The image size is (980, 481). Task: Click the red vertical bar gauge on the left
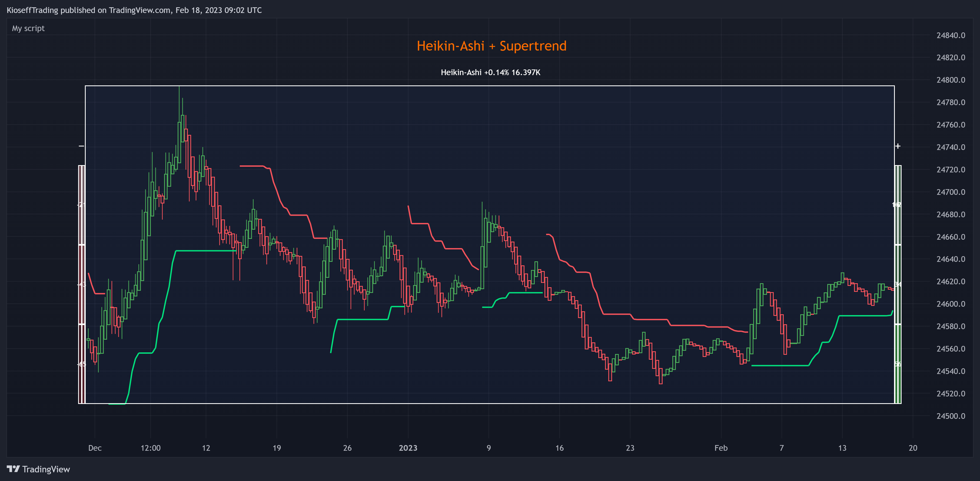(x=82, y=285)
